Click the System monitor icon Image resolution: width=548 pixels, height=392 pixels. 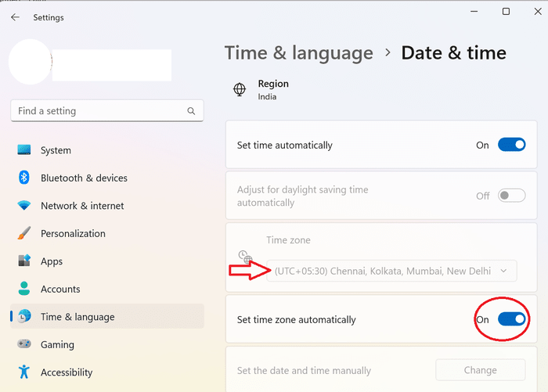pos(24,150)
